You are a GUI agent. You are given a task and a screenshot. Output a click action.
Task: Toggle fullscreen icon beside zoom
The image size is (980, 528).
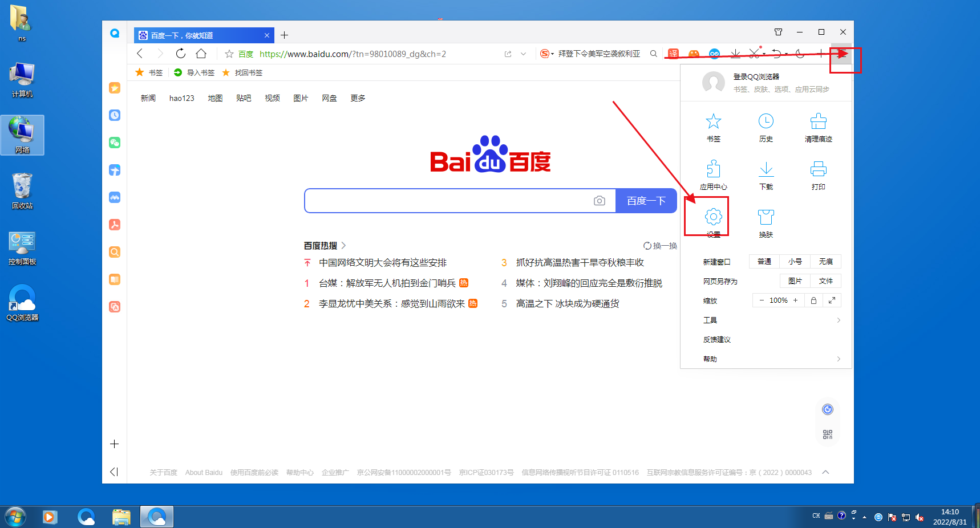[x=832, y=300]
